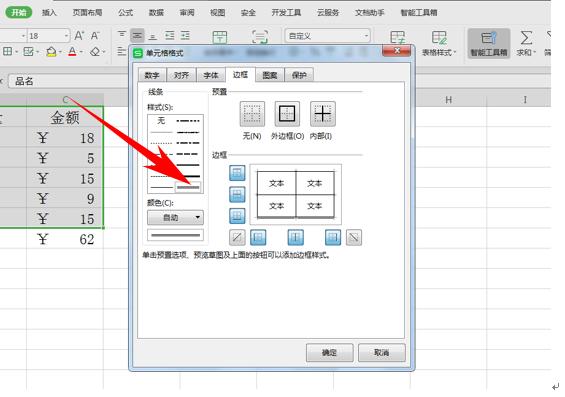The width and height of the screenshot is (565, 397).
Task: Click the 品名 formula bar field
Action: tap(68, 81)
